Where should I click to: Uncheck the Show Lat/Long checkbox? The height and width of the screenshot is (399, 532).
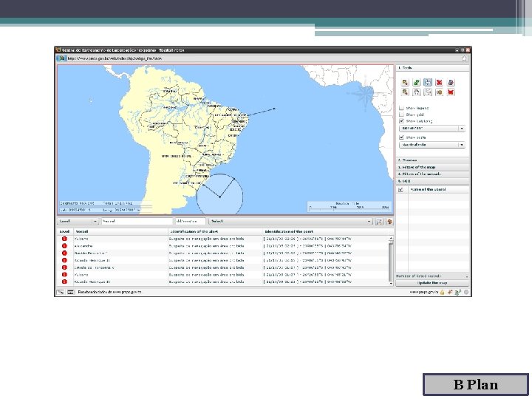[402, 120]
